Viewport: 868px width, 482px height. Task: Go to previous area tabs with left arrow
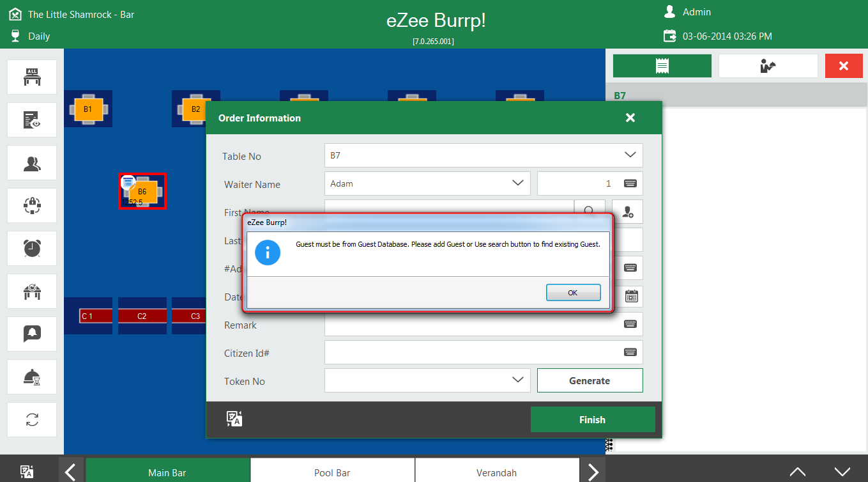[x=71, y=472]
